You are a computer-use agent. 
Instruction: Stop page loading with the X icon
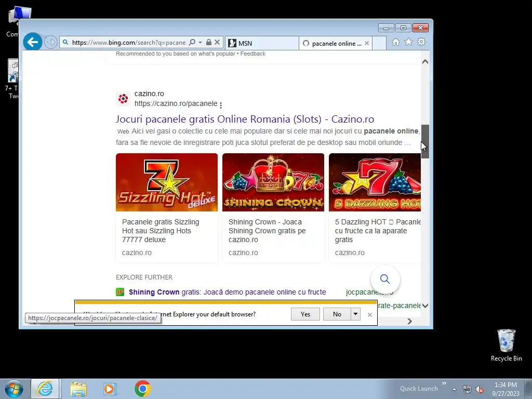[x=217, y=43]
